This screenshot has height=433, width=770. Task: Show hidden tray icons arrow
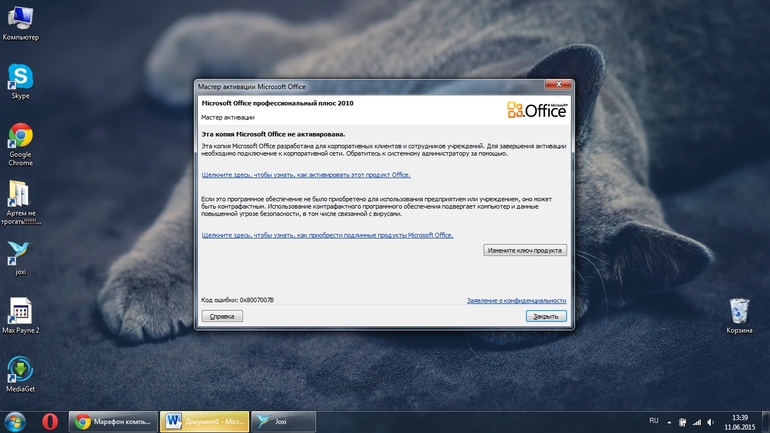[x=669, y=422]
